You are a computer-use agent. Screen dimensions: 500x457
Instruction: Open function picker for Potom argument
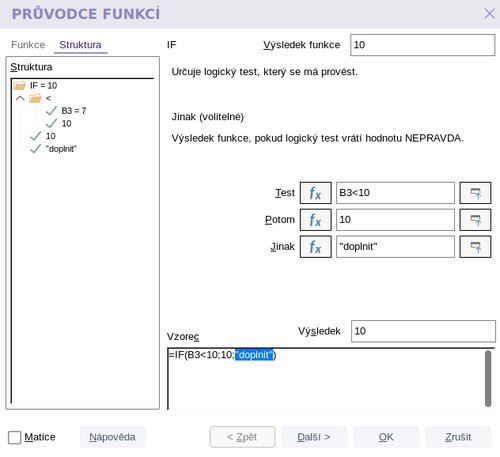pos(315,220)
